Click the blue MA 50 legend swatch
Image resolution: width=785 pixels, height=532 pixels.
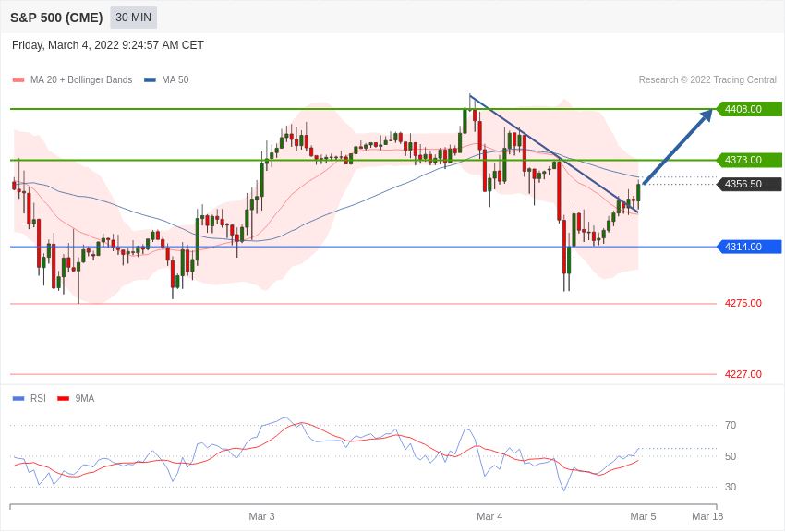pos(150,80)
